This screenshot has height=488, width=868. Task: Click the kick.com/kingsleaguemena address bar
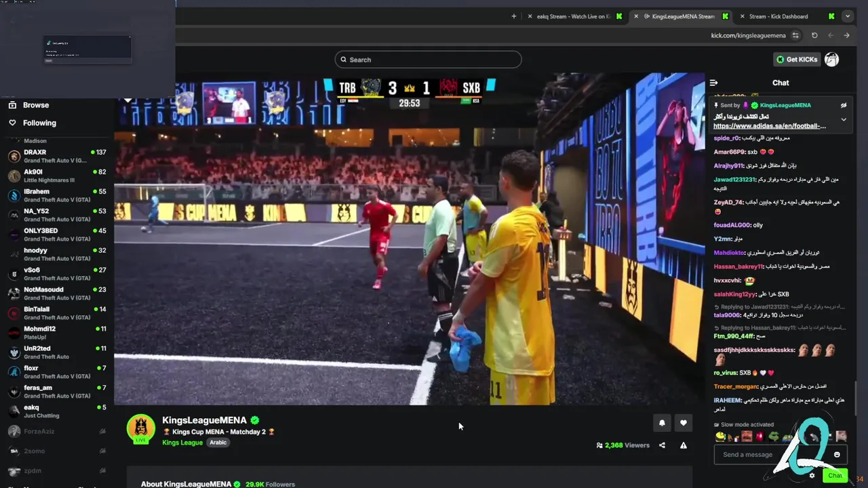(748, 35)
